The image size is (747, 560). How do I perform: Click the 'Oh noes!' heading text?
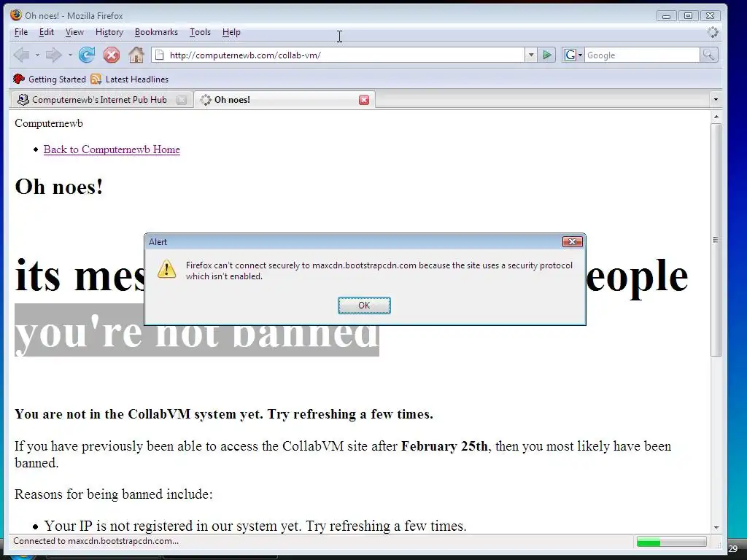point(59,187)
